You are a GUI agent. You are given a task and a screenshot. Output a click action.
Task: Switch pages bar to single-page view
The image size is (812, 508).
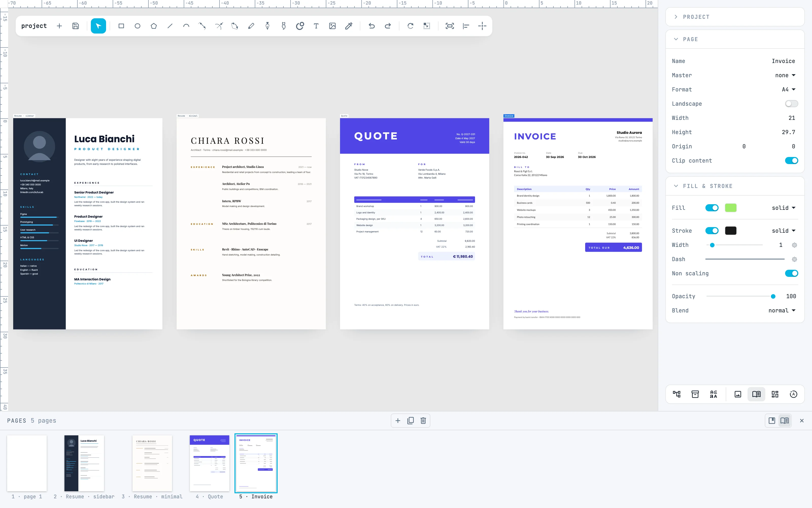(x=772, y=421)
